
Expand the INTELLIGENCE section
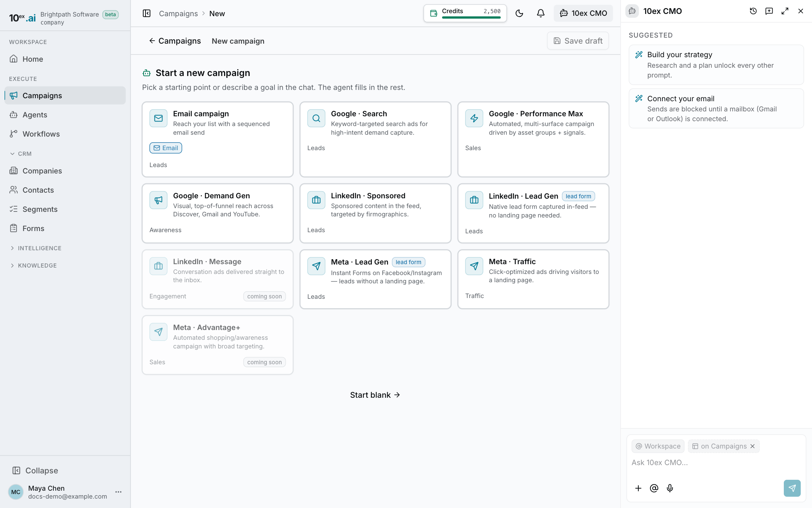pos(35,248)
